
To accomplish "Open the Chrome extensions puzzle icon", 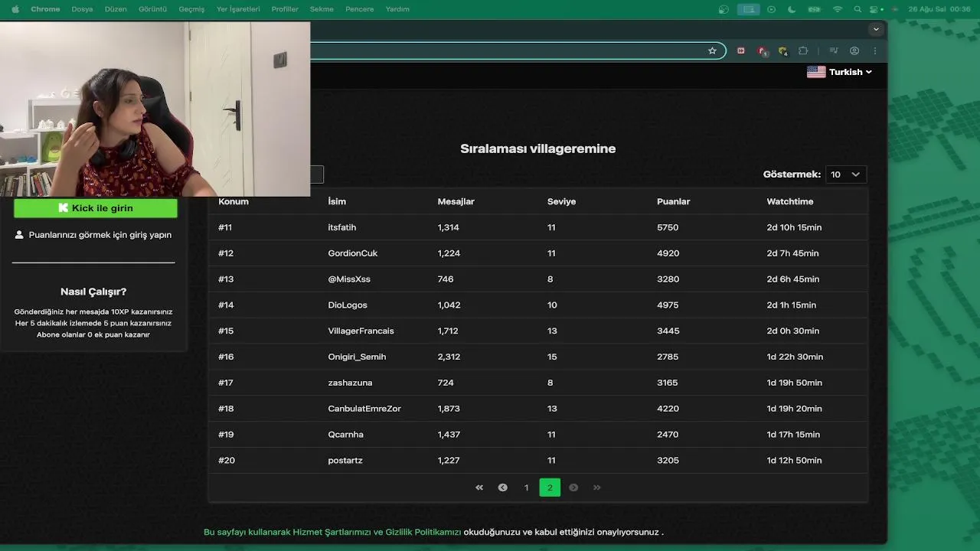I will pos(803,51).
